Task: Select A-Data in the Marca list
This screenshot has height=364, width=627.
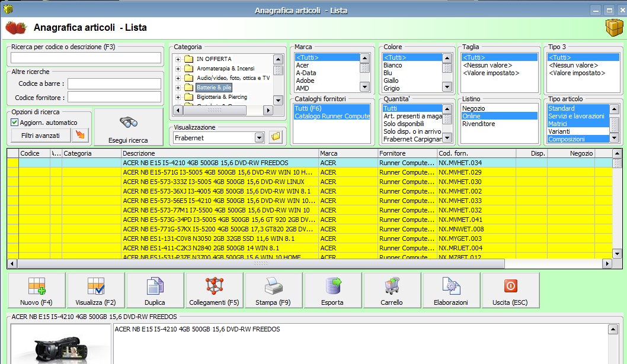Action: [306, 73]
